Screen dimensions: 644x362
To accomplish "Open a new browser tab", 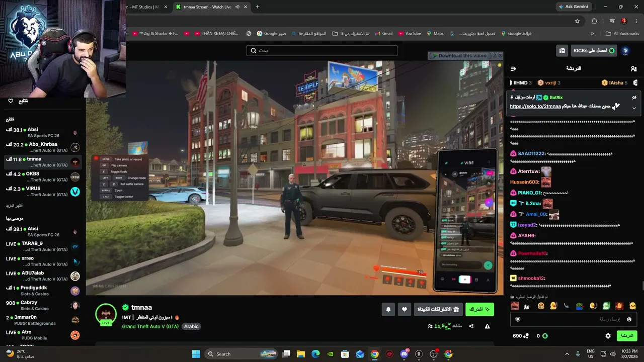I will tap(258, 7).
